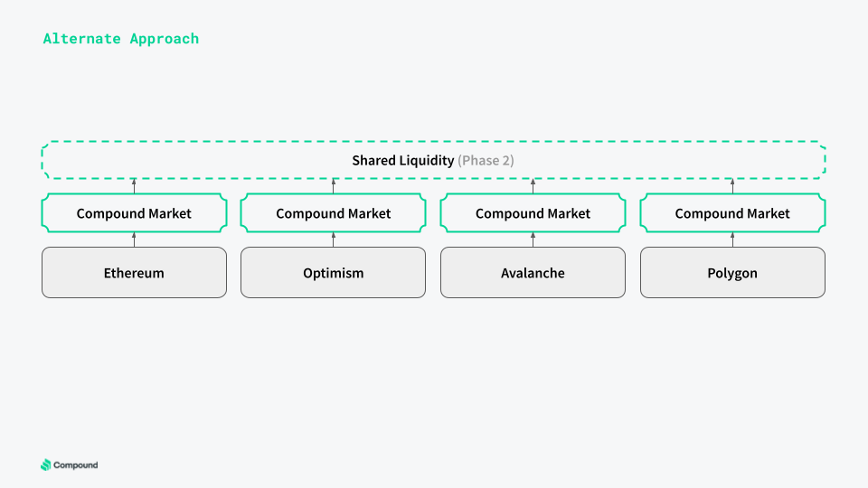Click arrow from Avalanche to Compound Market

click(533, 239)
